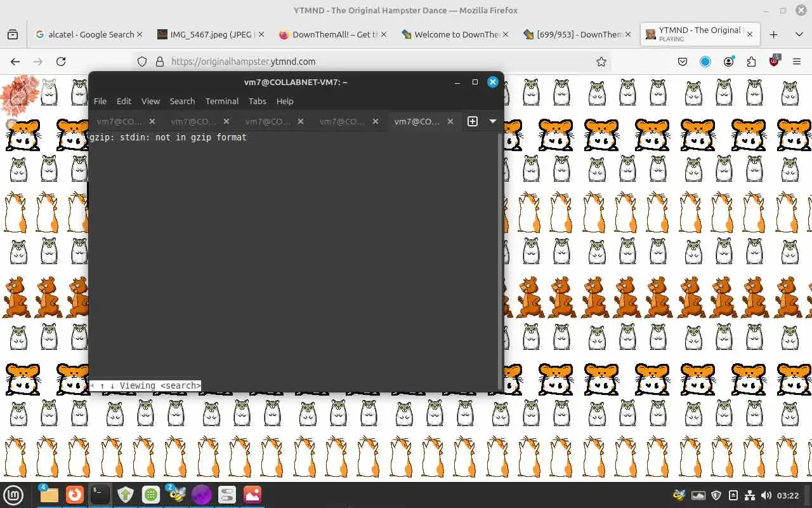Open the terminal Search menu
Image resolution: width=812 pixels, height=508 pixels.
coord(182,101)
